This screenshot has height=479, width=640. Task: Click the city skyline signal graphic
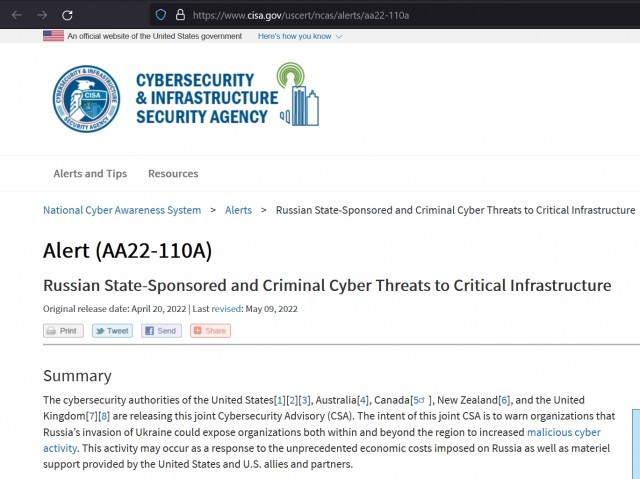pyautogui.click(x=299, y=94)
